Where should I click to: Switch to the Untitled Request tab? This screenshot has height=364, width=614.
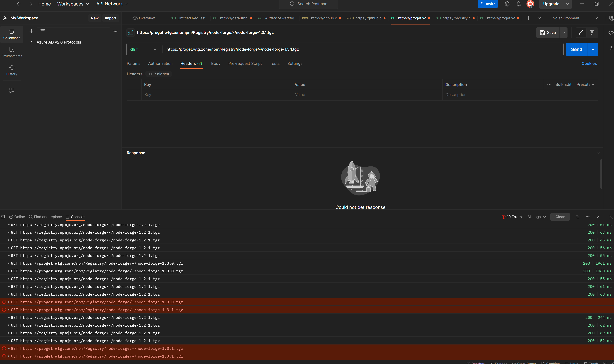tap(188, 18)
